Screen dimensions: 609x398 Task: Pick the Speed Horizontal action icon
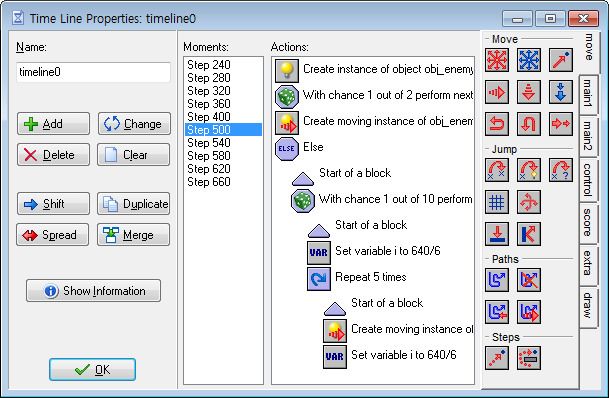point(497,92)
